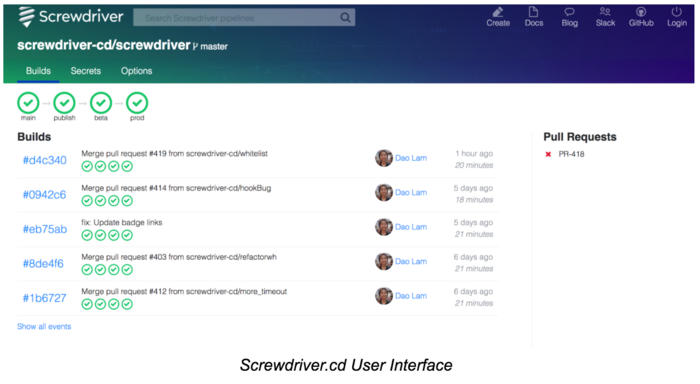Open the Docs icon in header

click(533, 12)
